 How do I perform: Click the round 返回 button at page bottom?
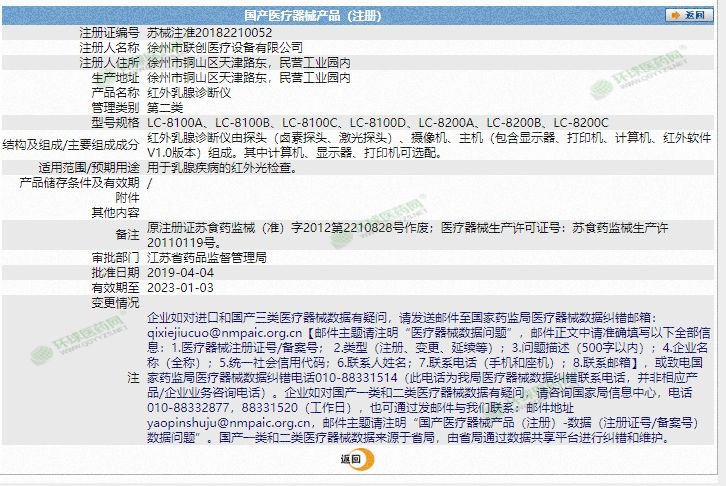[x=357, y=459]
